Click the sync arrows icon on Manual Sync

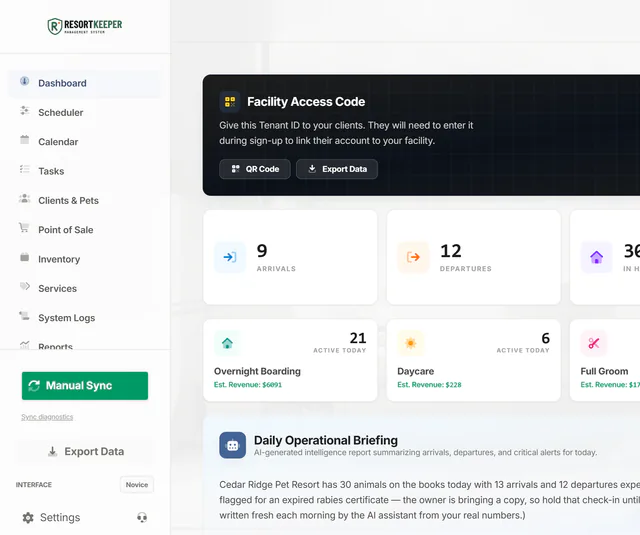click(x=34, y=386)
